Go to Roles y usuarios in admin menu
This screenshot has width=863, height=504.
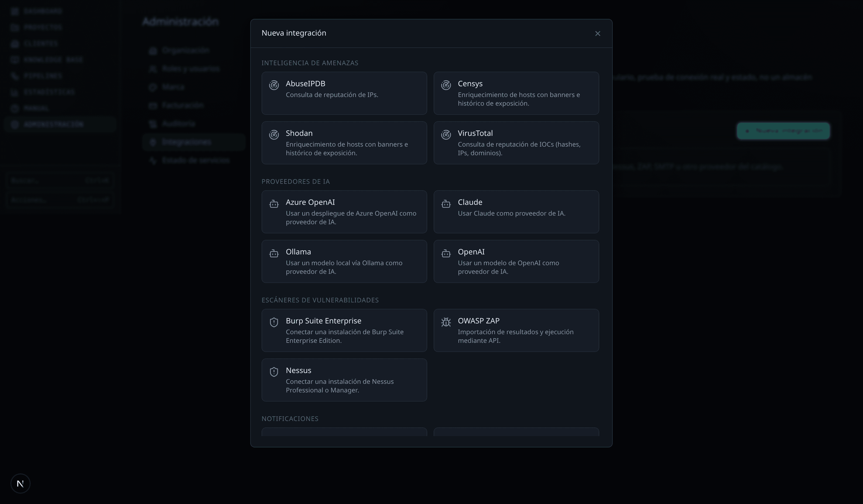point(194,69)
